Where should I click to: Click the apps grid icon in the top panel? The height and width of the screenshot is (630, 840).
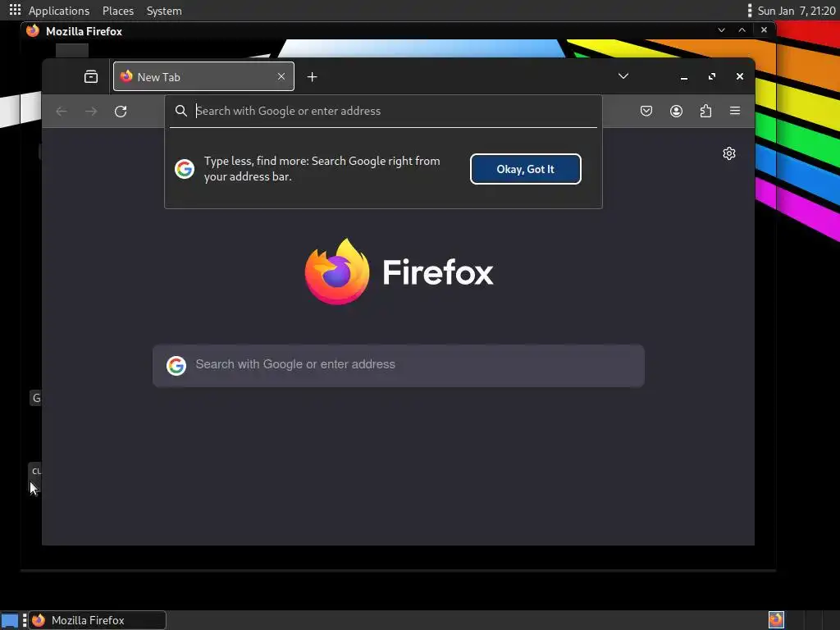tap(15, 10)
